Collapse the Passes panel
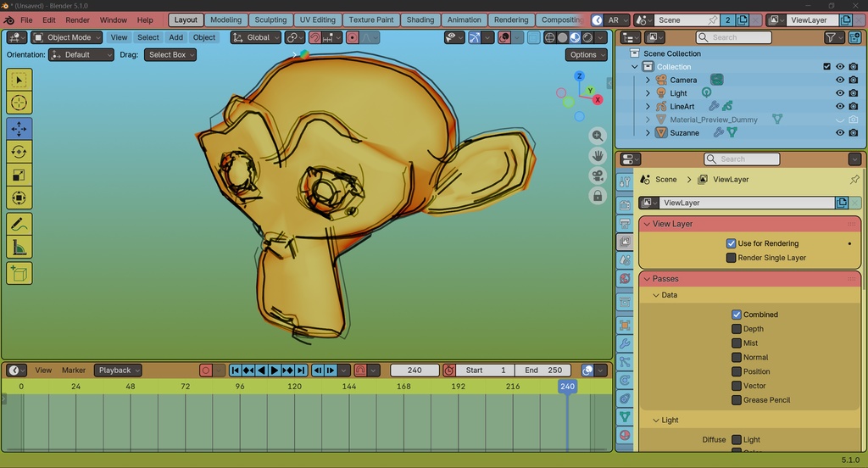Image resolution: width=868 pixels, height=468 pixels. tap(647, 279)
